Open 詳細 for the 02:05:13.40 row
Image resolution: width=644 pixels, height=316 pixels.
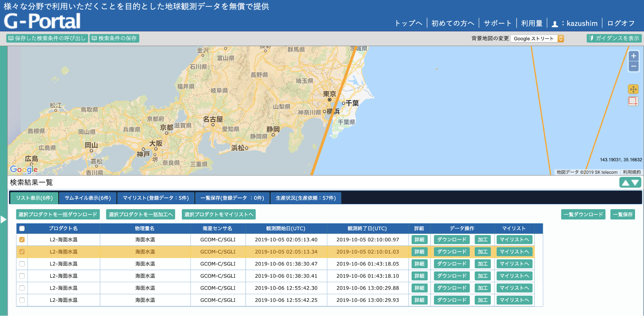[419, 240]
